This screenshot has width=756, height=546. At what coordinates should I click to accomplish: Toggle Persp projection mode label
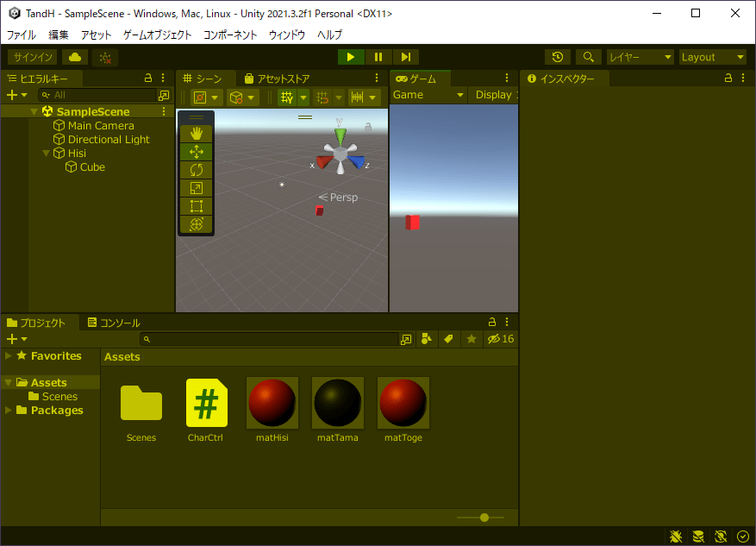tap(339, 198)
